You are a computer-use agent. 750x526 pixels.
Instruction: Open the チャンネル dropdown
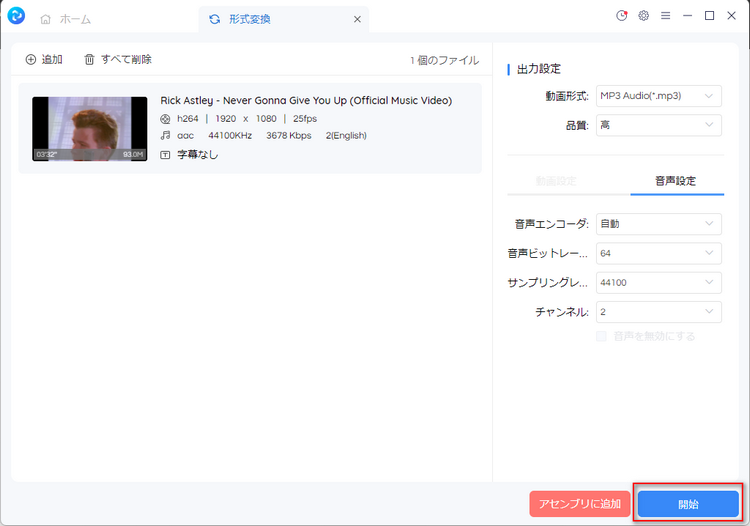coord(659,312)
